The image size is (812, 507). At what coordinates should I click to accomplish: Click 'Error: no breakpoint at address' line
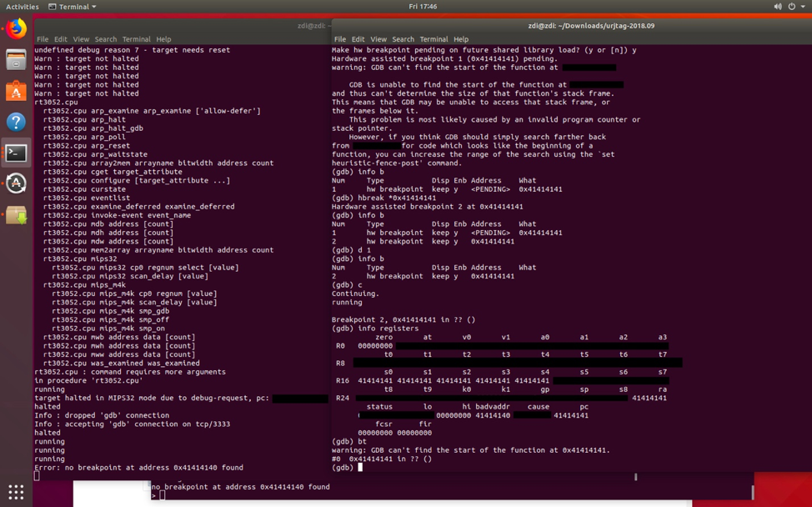click(x=138, y=468)
